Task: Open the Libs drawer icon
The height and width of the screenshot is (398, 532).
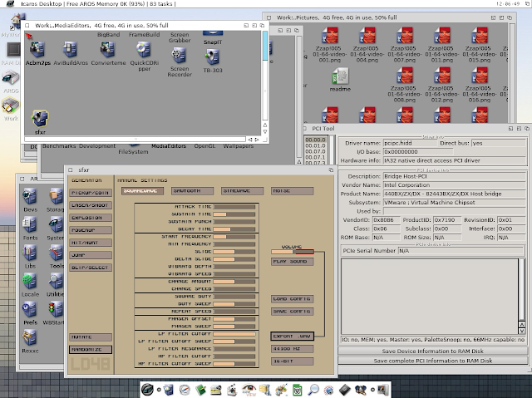Action: 30,253
